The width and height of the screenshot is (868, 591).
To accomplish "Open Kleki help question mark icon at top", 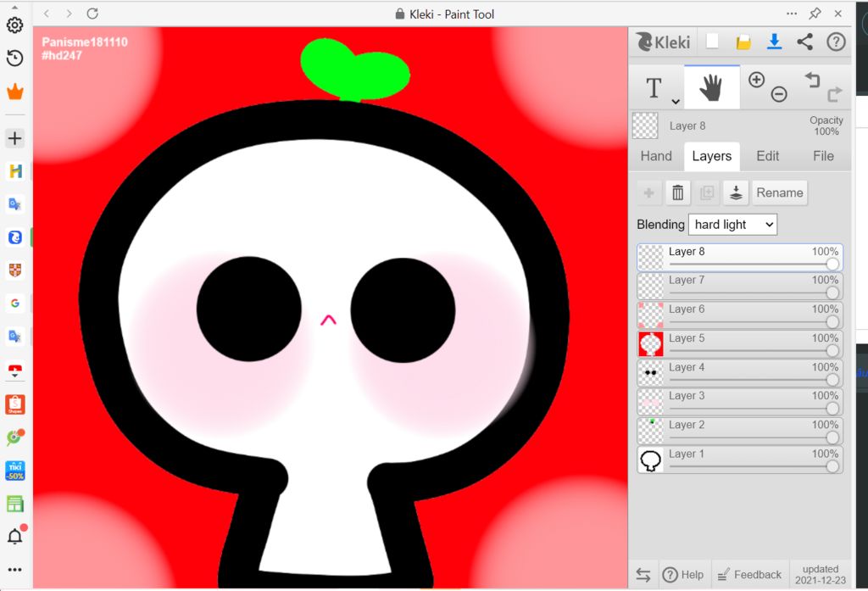I will pos(836,42).
